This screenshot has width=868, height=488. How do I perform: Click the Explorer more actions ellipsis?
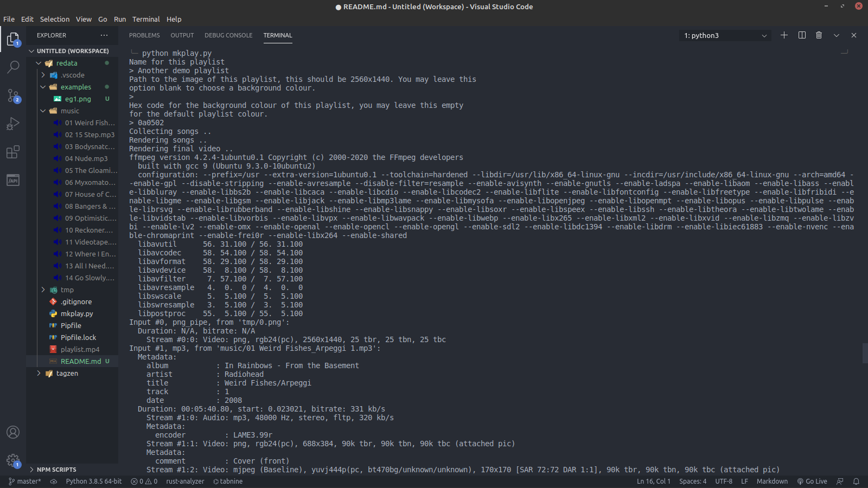coord(104,35)
